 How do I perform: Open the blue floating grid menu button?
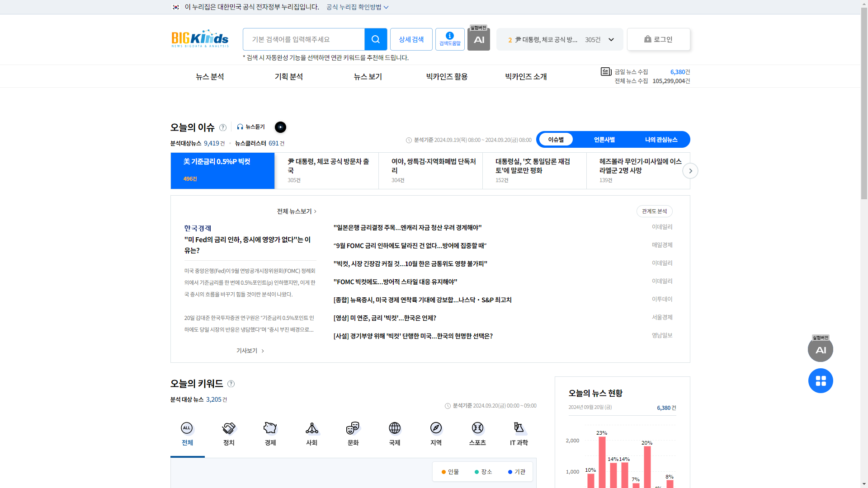(x=821, y=381)
